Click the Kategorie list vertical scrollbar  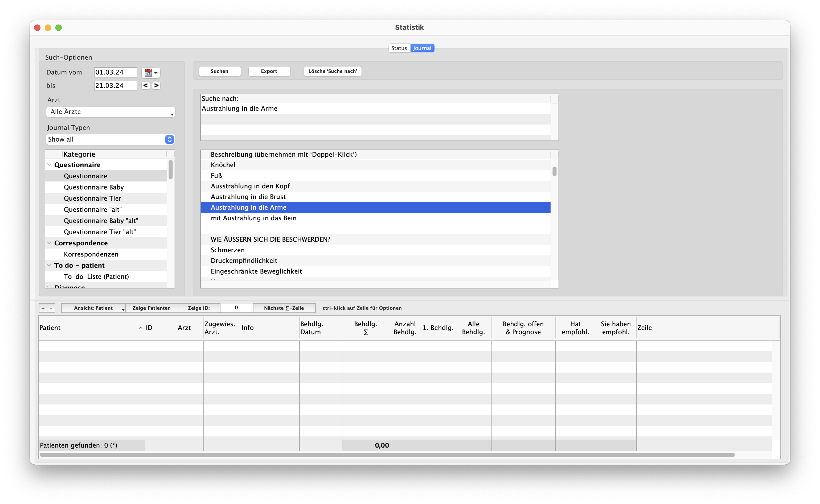tap(171, 170)
